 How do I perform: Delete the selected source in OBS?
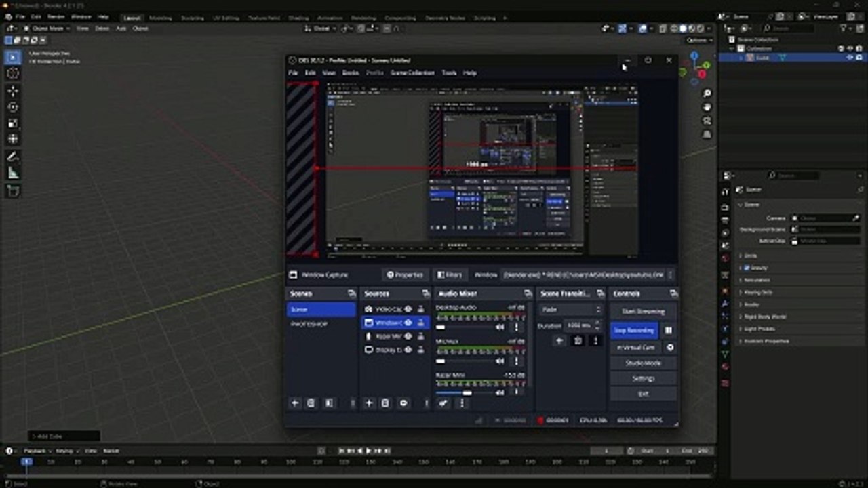(x=385, y=403)
